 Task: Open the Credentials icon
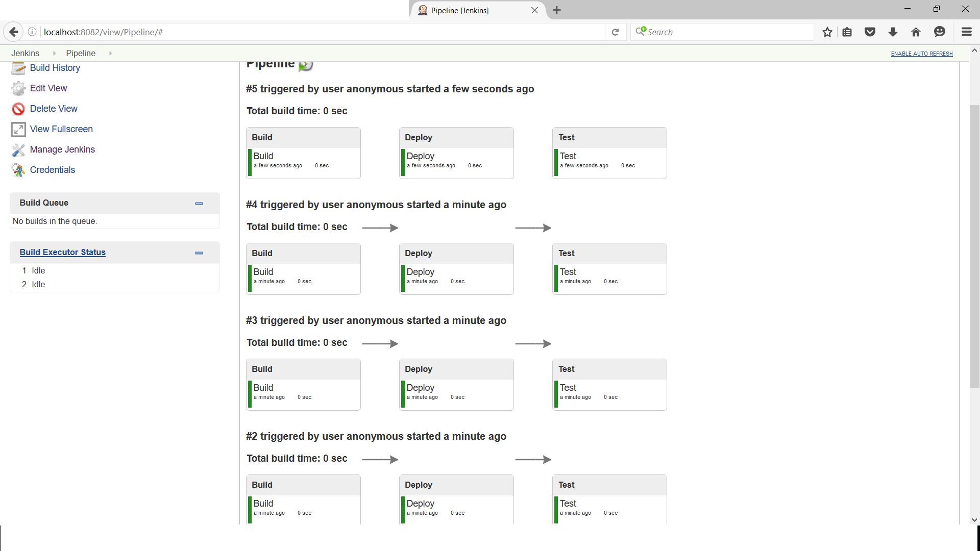point(18,170)
